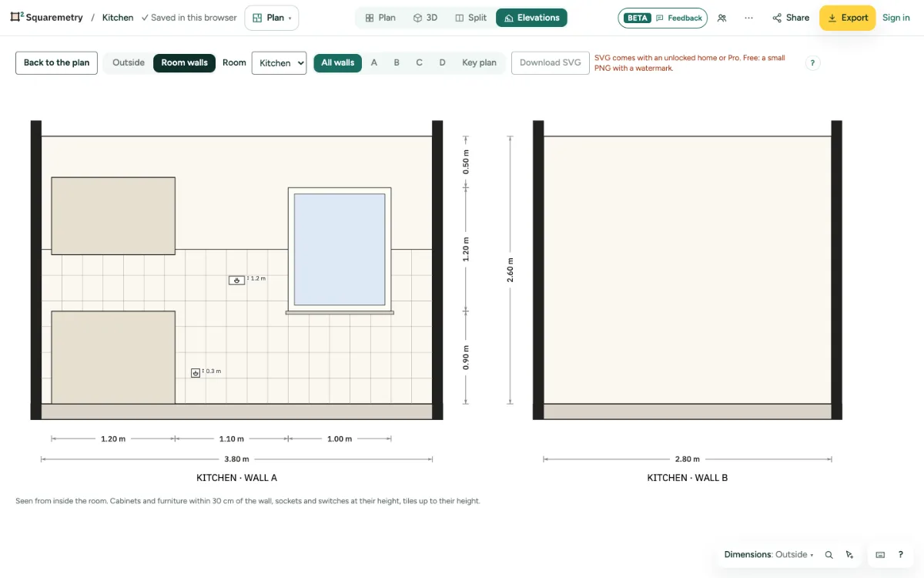
Task: Open the Dimensions: Outside dropdown
Action: click(x=768, y=554)
